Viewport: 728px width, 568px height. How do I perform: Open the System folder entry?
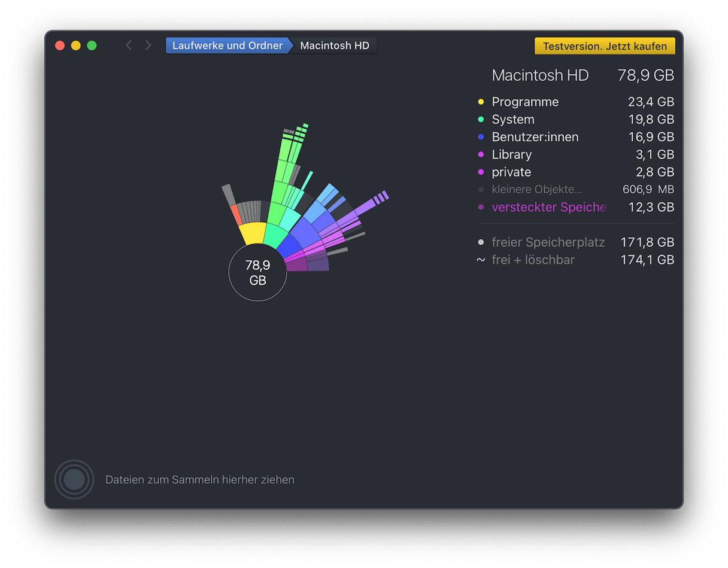(512, 120)
